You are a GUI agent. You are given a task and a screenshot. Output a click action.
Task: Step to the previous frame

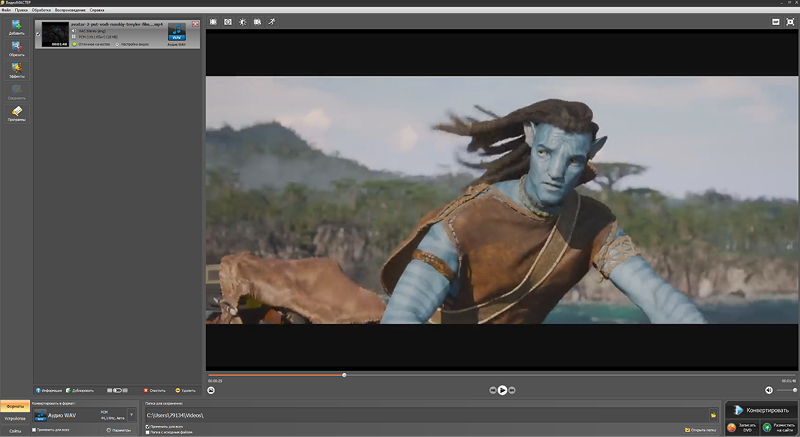click(492, 390)
